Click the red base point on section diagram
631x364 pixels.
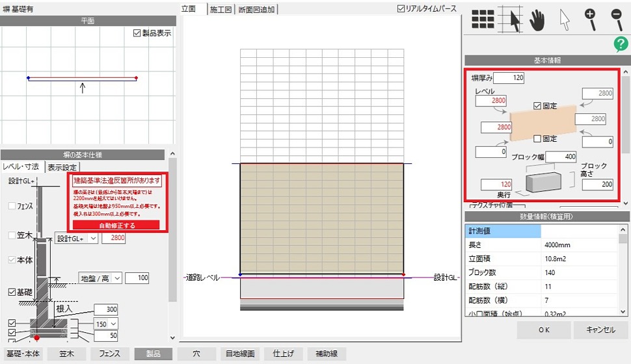click(36, 337)
